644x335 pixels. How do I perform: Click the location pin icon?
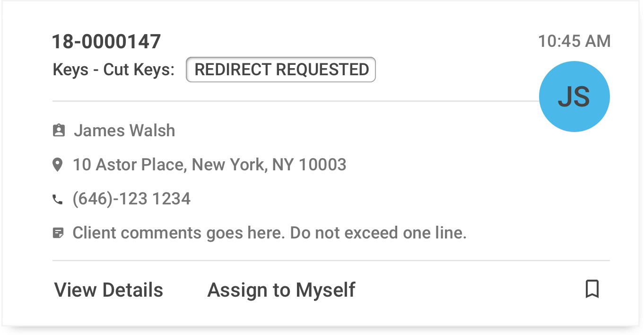click(x=57, y=165)
